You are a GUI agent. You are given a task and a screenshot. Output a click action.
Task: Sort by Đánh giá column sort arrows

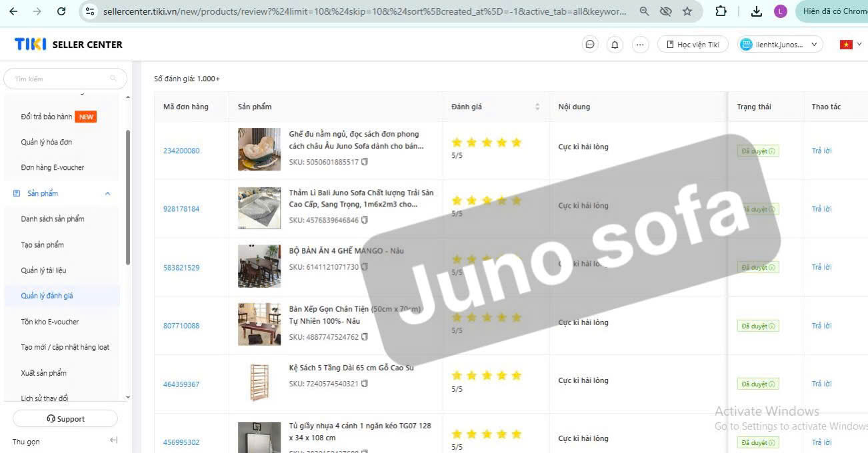(537, 107)
